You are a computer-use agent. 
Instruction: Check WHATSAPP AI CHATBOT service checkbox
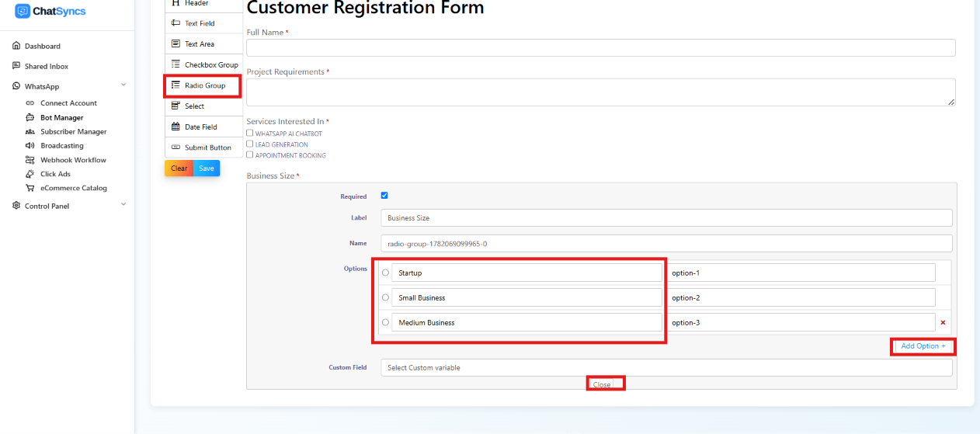click(249, 134)
